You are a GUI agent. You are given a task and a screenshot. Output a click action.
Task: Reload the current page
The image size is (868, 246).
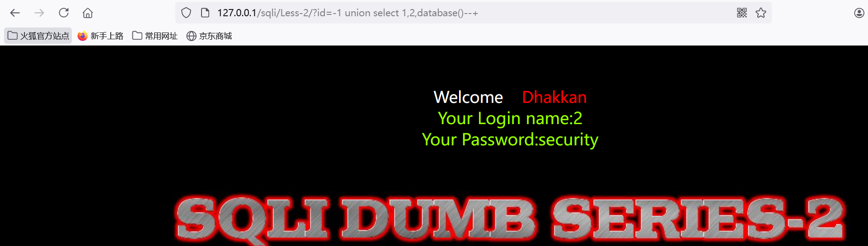coord(64,13)
